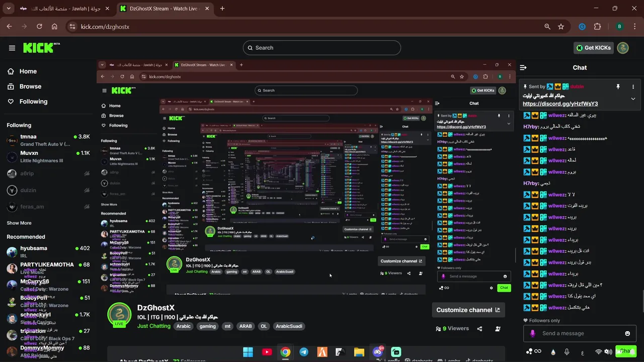Open blue extension icon left of puzzle icon

coord(582,27)
